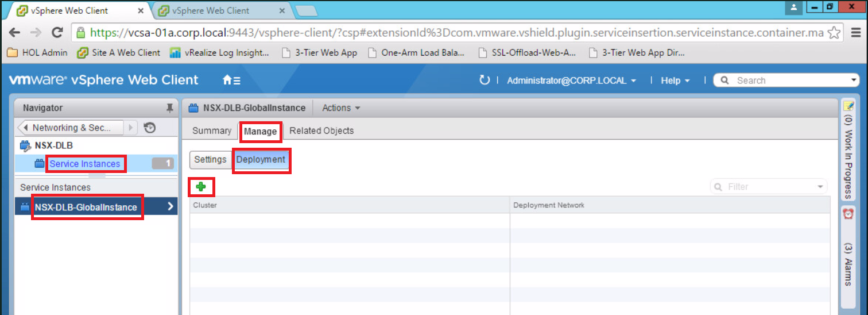This screenshot has height=315, width=868.
Task: Click the green plus add deployment icon
Action: coord(201,187)
